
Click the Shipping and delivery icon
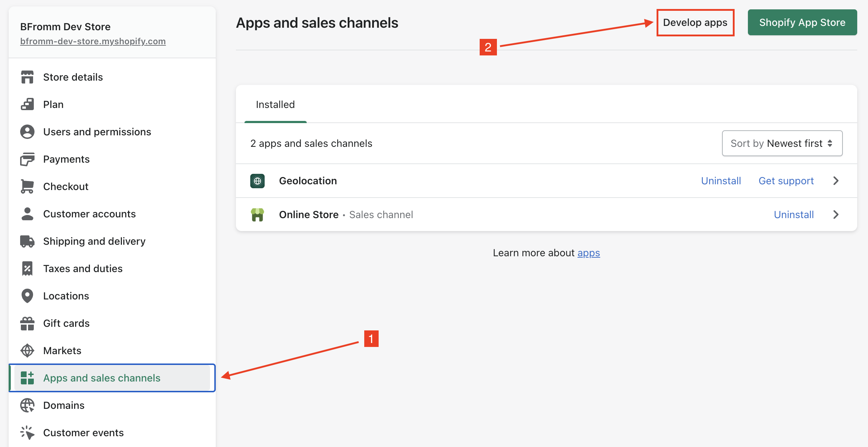(x=27, y=241)
